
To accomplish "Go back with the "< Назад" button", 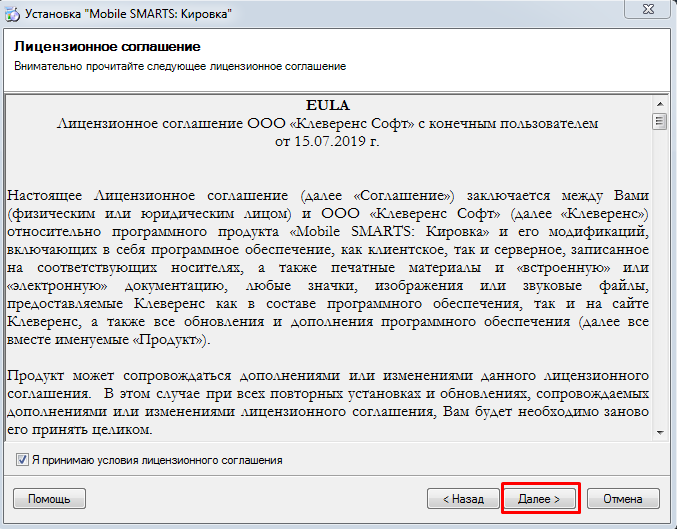I will 463,499.
